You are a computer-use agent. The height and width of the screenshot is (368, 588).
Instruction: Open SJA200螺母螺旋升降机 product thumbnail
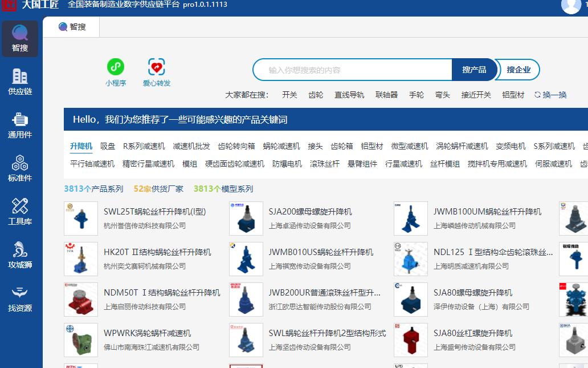pyautogui.click(x=246, y=219)
